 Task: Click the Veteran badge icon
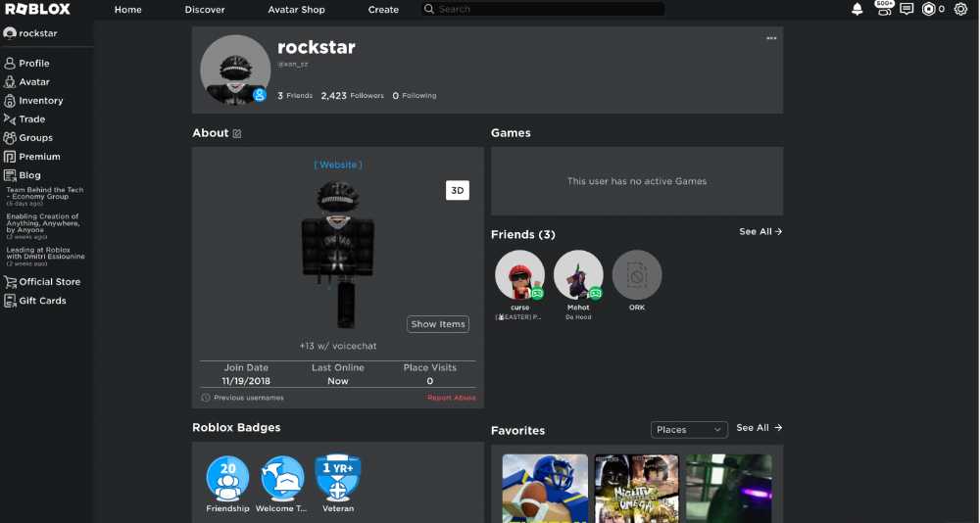pyautogui.click(x=338, y=477)
